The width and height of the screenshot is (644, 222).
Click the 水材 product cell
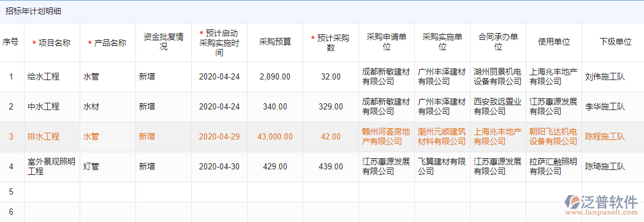pos(108,107)
